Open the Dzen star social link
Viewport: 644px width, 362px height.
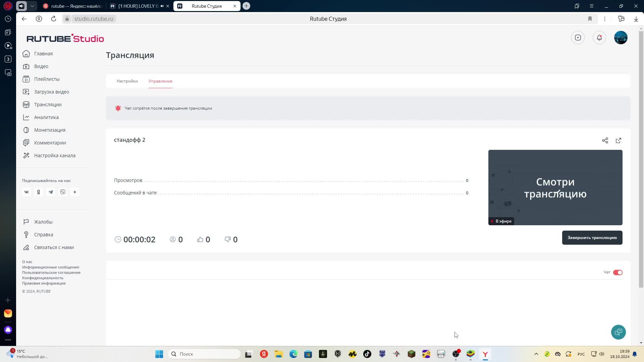coord(75,192)
